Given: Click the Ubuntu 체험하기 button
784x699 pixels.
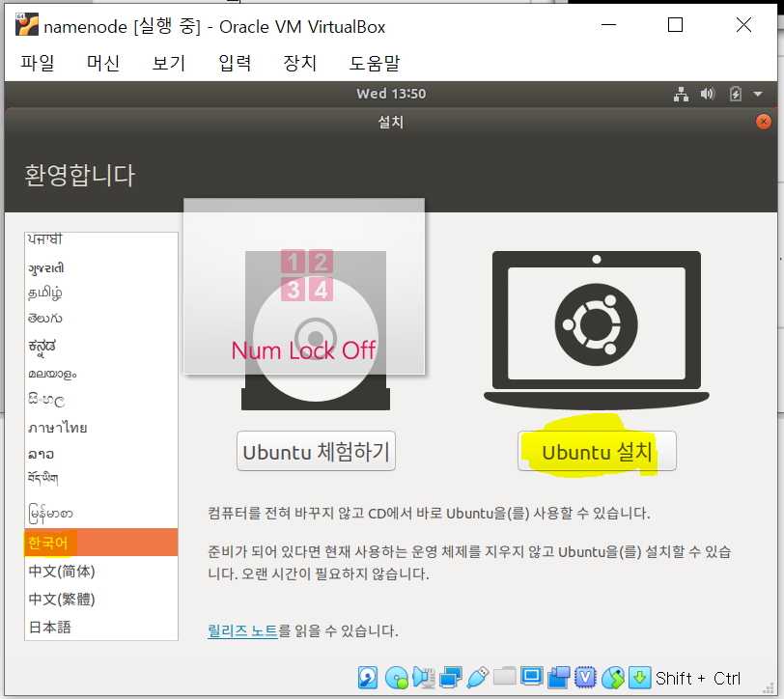Looking at the screenshot, I should pos(316,451).
